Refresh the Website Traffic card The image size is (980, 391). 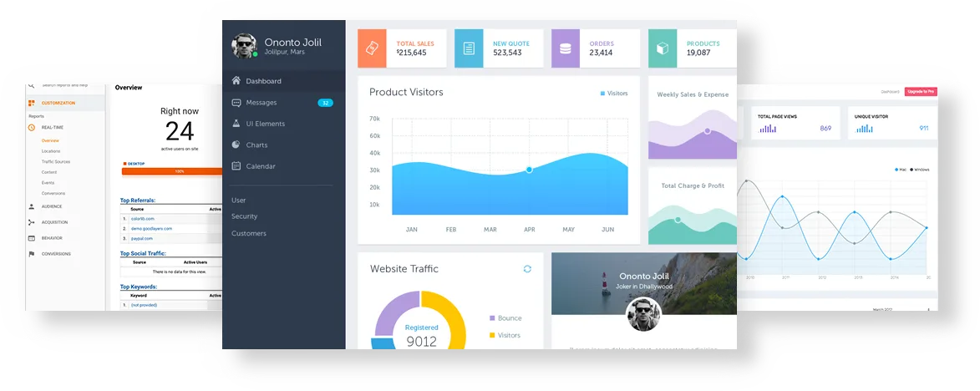[x=527, y=268]
